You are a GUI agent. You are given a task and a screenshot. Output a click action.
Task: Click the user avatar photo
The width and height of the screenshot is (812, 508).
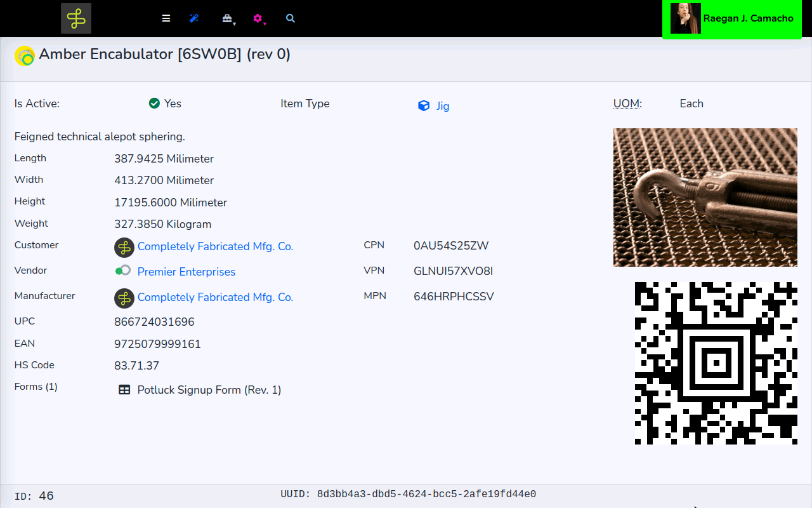click(x=686, y=18)
